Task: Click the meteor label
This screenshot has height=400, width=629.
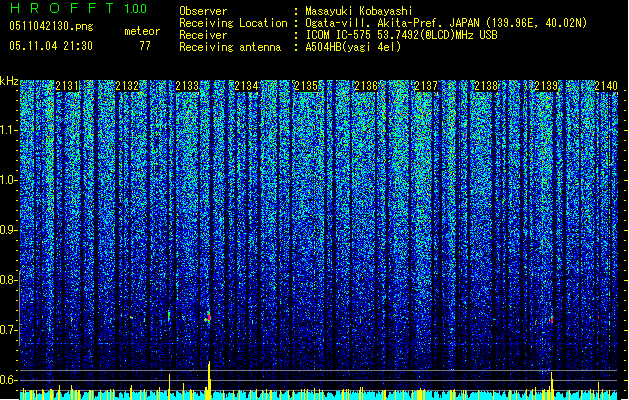Action: pos(142,31)
